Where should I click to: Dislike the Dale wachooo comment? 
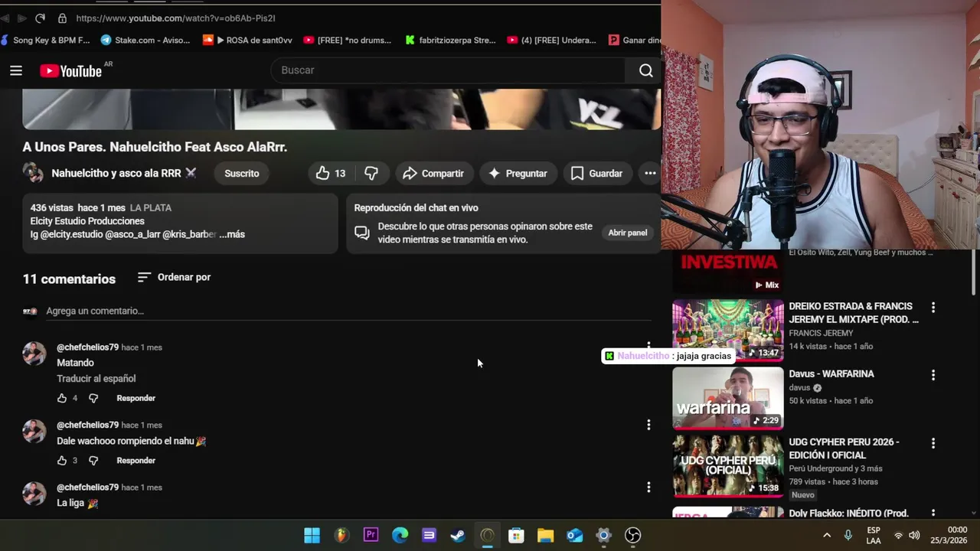point(93,461)
